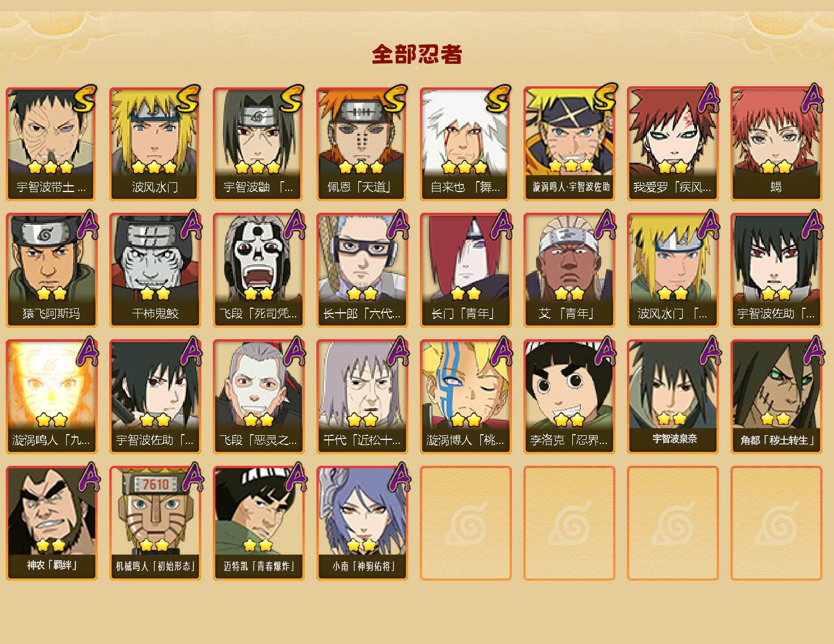Select the 小南「神驹佑将」ninja card
This screenshot has height=644, width=834.
pos(362,523)
